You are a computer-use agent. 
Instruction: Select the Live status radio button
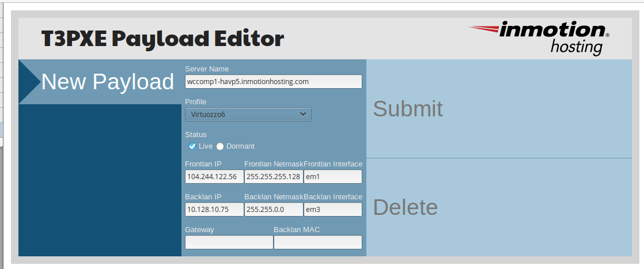pos(192,146)
